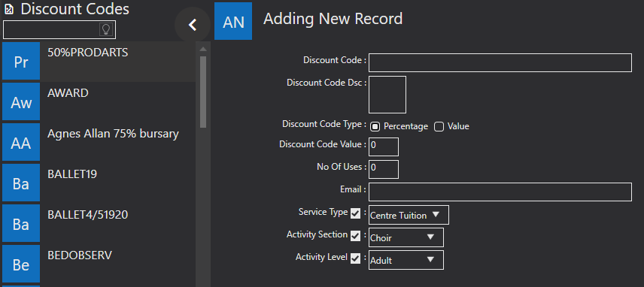Click the scrollbar up arrow

pyautogui.click(x=203, y=49)
